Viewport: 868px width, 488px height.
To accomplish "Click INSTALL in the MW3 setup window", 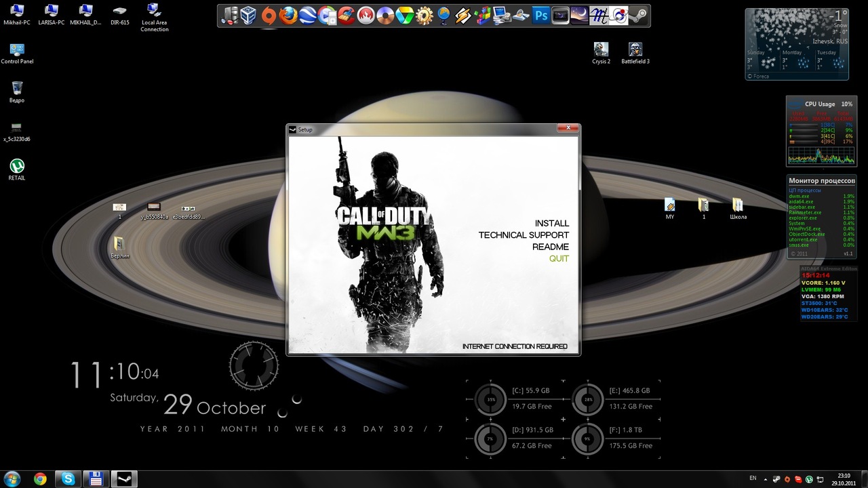I will coord(551,224).
